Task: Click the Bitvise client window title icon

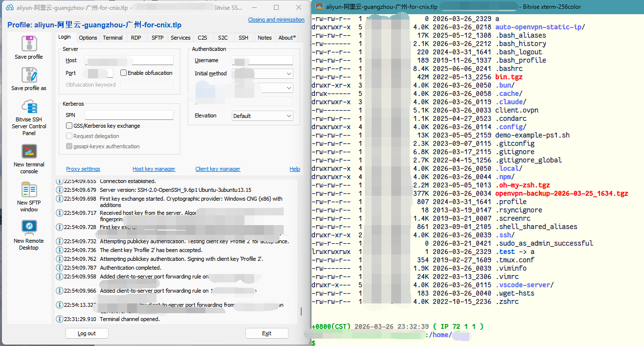Action: (x=9, y=7)
